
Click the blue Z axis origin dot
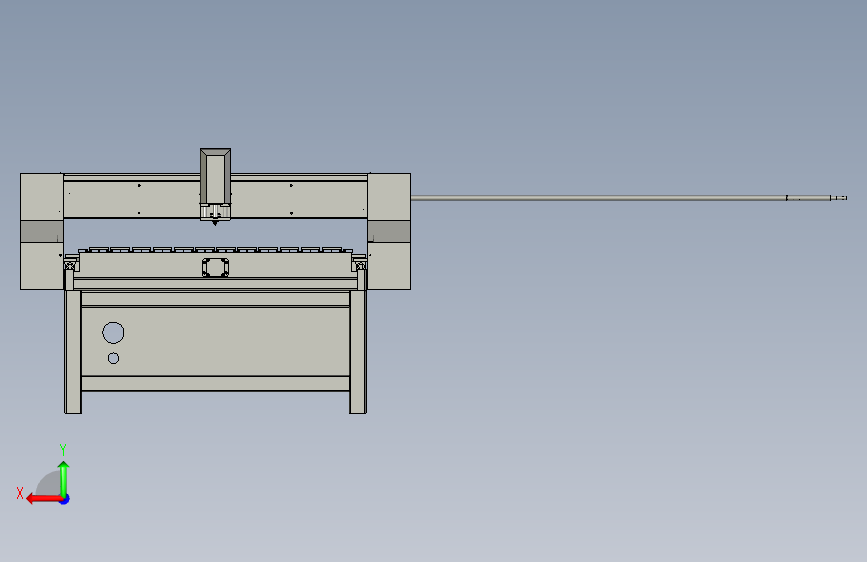[65, 499]
